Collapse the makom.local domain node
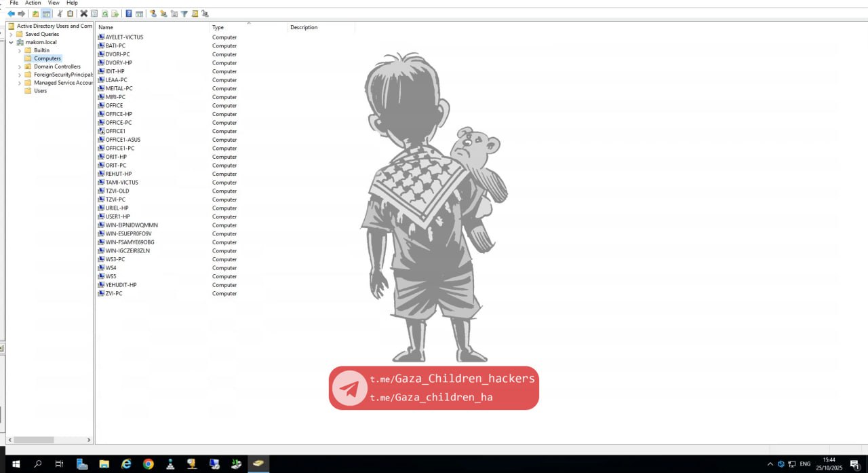The width and height of the screenshot is (868, 473). (x=12, y=42)
